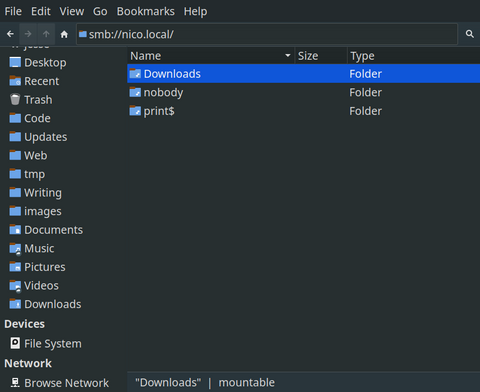Click the print$ share folder icon
The height and width of the screenshot is (392, 480).
tap(135, 111)
